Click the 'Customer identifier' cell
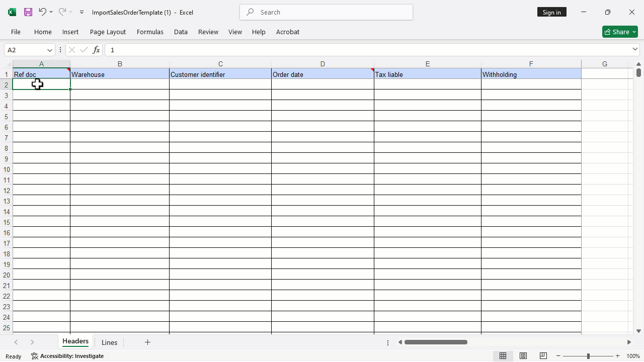The image size is (644, 362). pos(220,74)
